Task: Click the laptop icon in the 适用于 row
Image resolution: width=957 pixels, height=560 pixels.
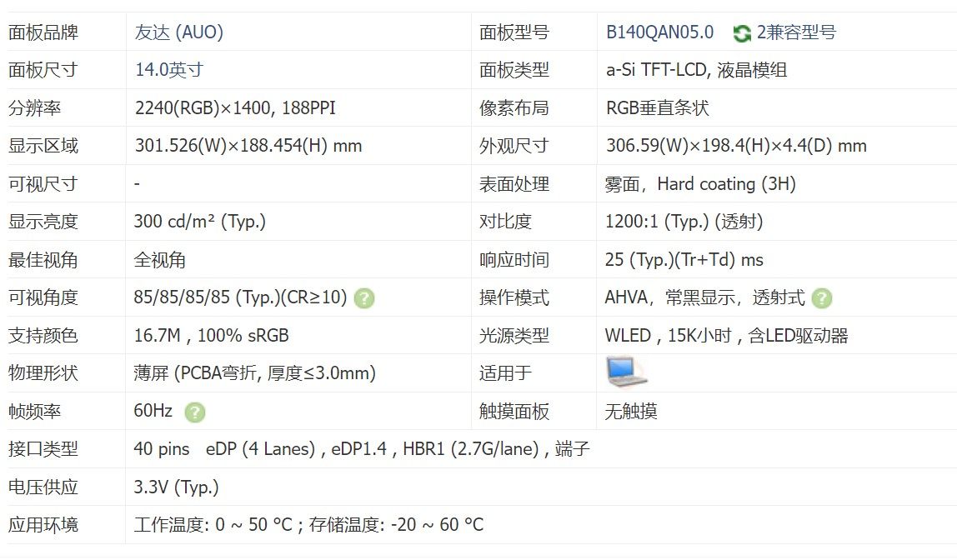Action: coord(627,372)
